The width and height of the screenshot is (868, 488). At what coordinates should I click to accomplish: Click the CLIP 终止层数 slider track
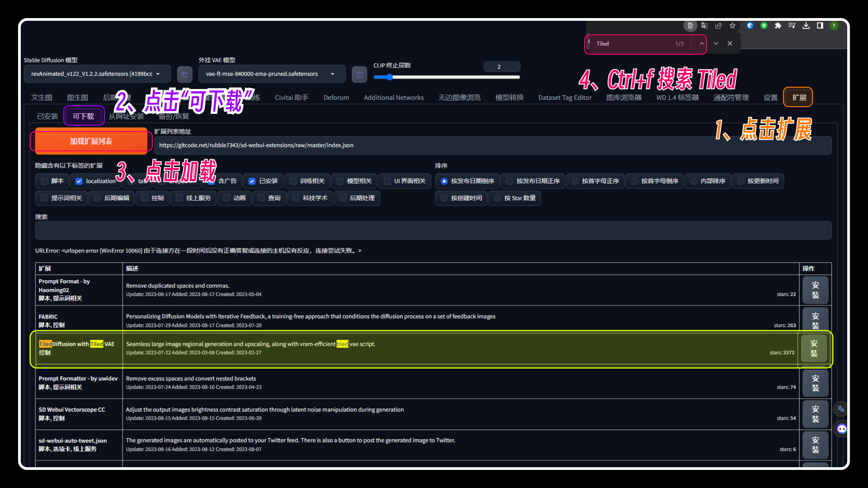[x=447, y=77]
